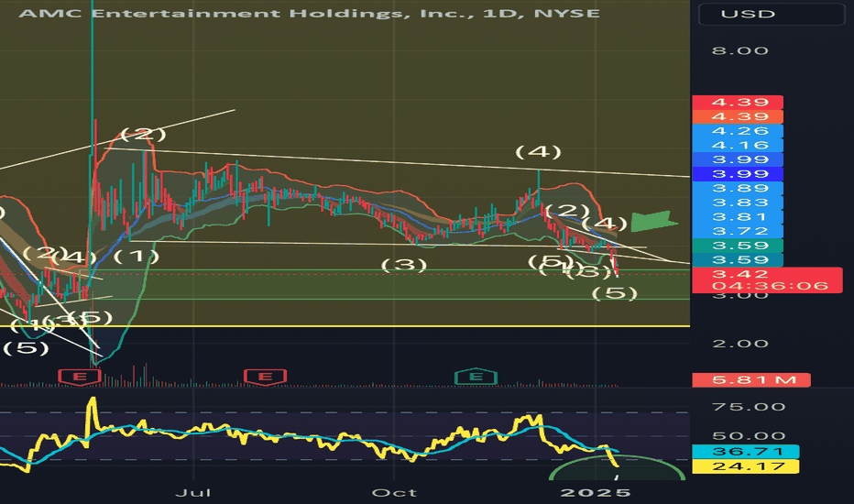This screenshot has width=854, height=504.
Task: Select the standalone (3) wave label near Oct
Action: (x=403, y=266)
